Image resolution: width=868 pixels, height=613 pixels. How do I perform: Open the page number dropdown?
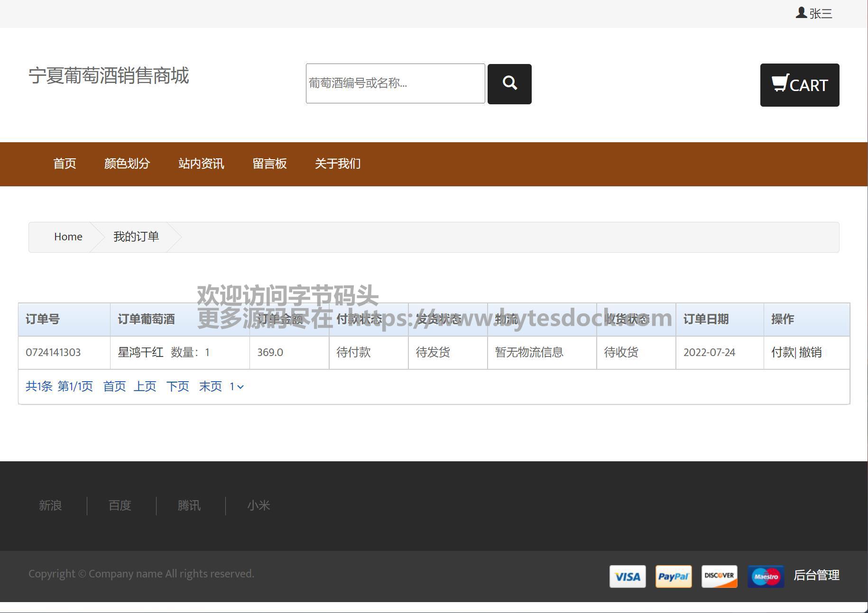pyautogui.click(x=236, y=387)
